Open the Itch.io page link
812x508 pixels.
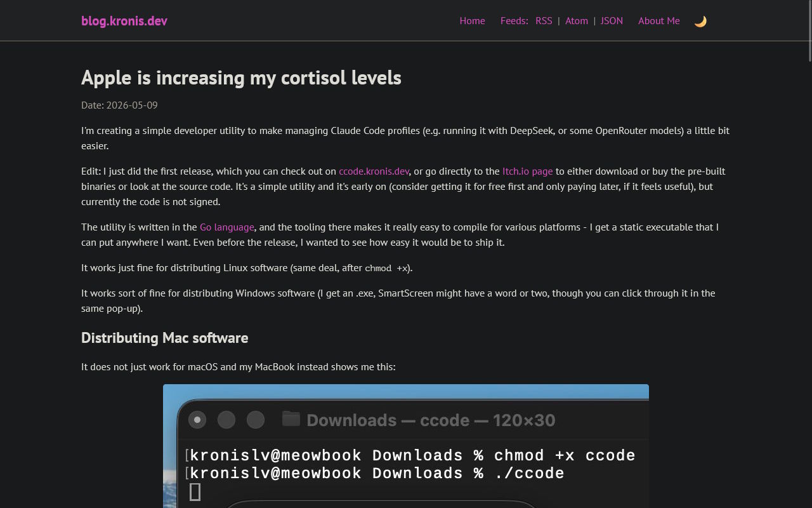click(x=528, y=171)
